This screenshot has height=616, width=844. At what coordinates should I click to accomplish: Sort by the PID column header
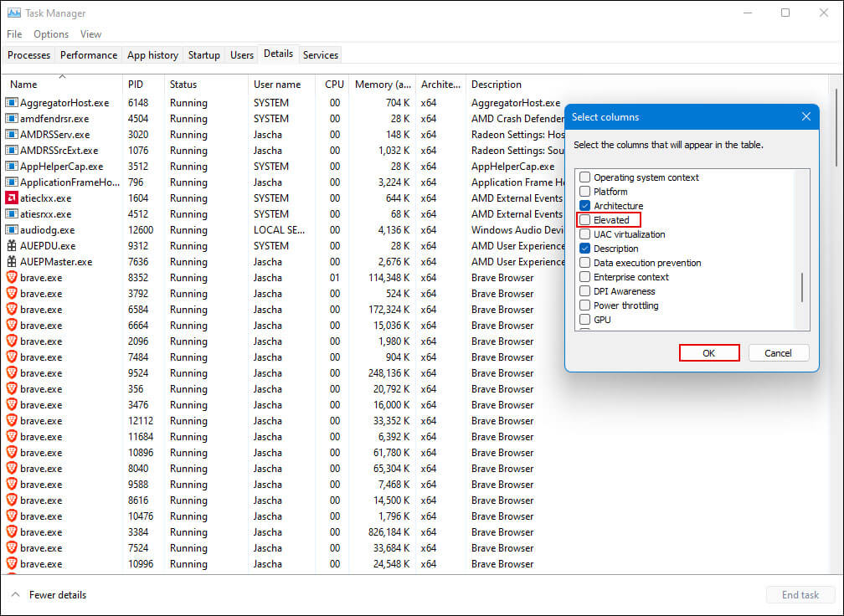[x=143, y=85]
